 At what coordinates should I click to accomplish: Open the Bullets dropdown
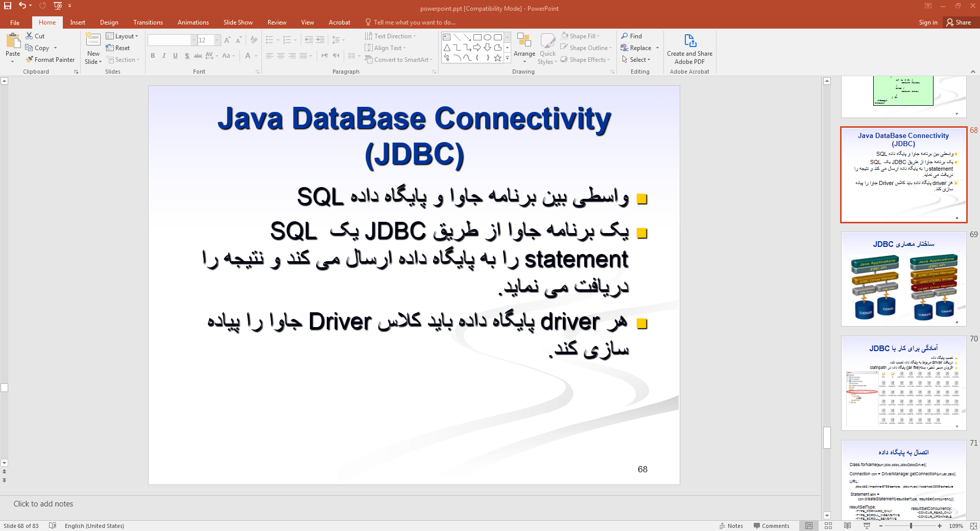click(x=278, y=40)
